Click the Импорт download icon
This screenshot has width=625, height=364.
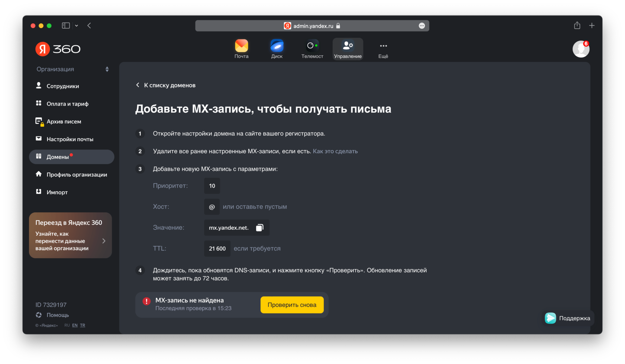tap(39, 191)
